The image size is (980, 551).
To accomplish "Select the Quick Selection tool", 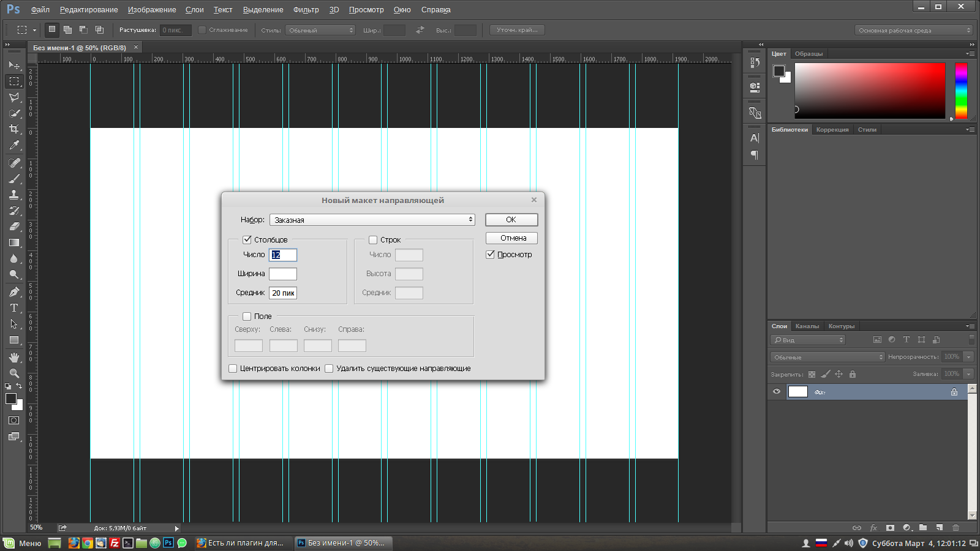I will (14, 113).
